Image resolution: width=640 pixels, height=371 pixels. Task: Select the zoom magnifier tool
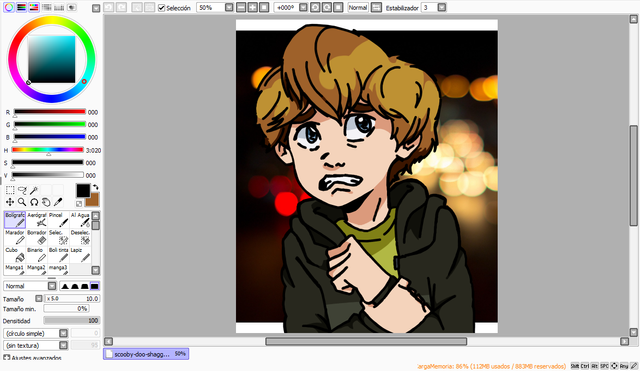coord(22,202)
